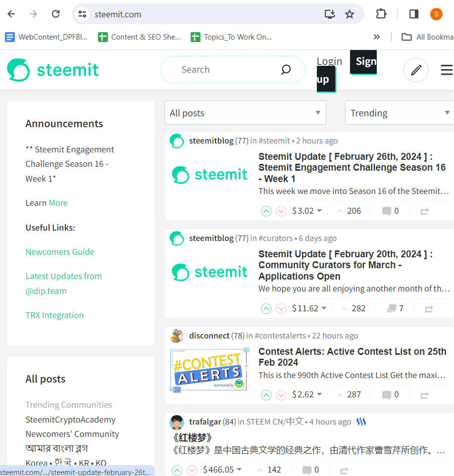Open the WebContent_DPFBI bookmark

pyautogui.click(x=46, y=37)
